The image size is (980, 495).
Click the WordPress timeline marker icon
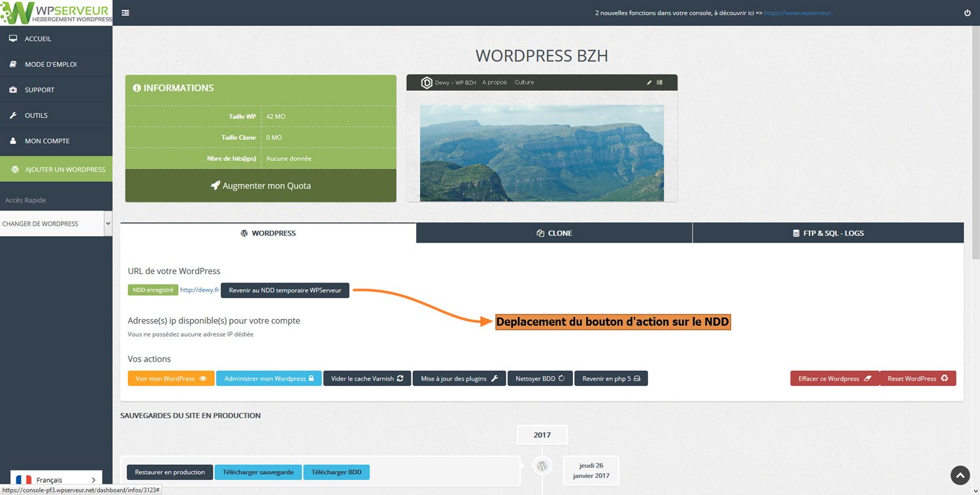pos(542,466)
